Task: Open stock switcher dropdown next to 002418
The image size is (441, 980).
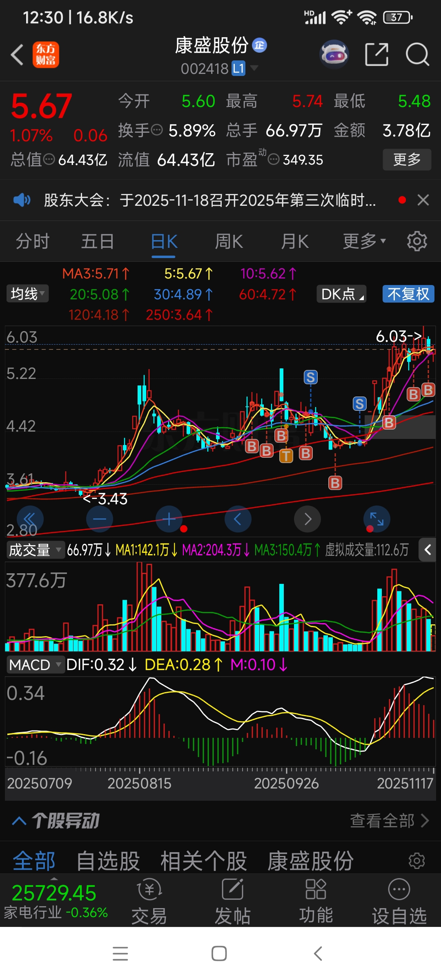Action: click(x=254, y=67)
